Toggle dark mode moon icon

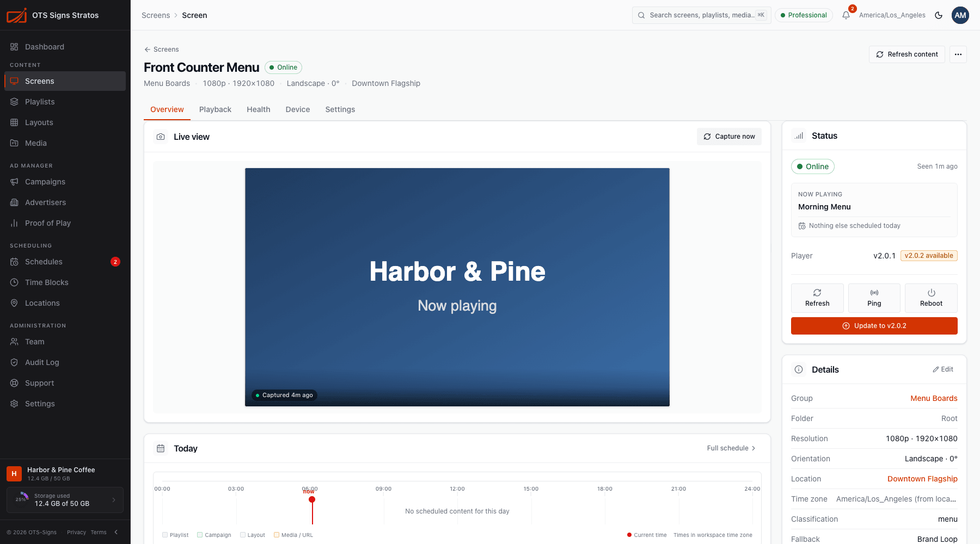point(939,15)
